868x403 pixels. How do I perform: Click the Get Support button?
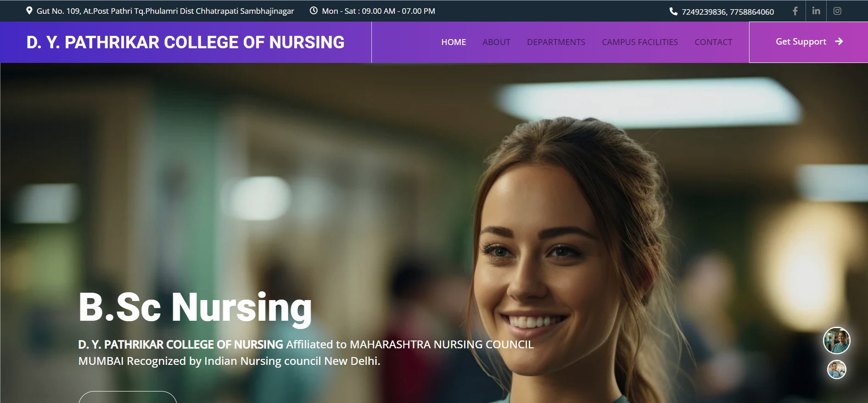pos(809,42)
